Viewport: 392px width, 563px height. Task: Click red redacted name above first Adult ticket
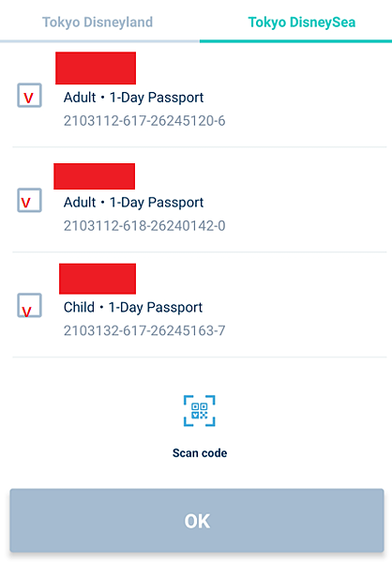(x=96, y=68)
